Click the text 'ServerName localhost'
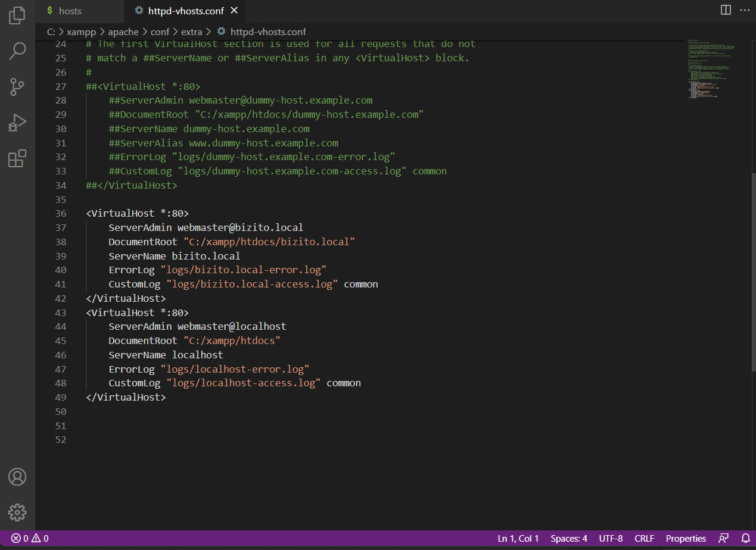 [166, 355]
